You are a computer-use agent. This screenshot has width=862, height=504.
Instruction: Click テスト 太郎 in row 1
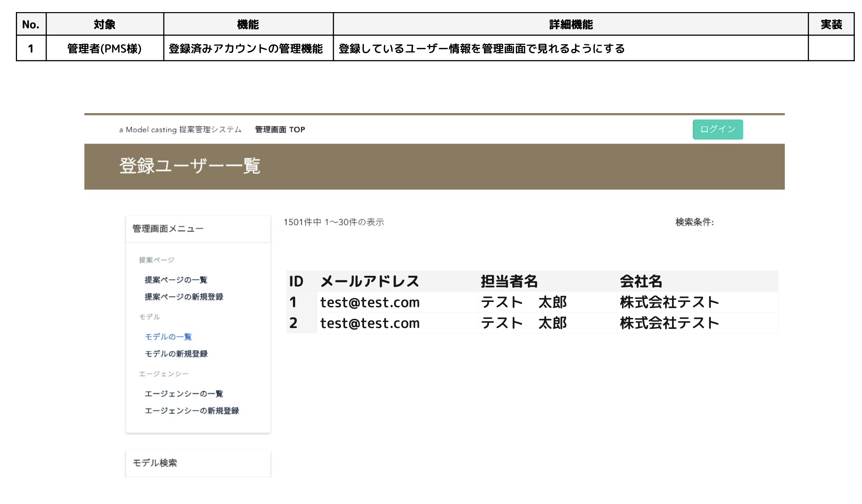523,302
